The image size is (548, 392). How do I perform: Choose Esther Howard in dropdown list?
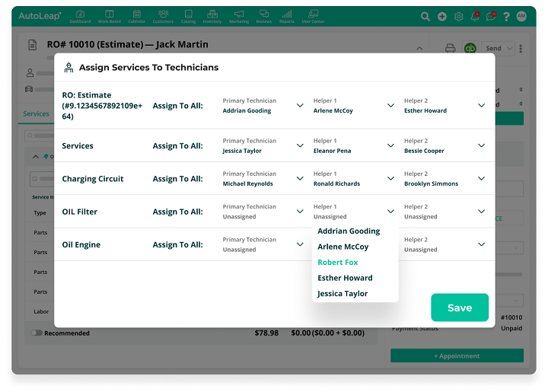345,278
